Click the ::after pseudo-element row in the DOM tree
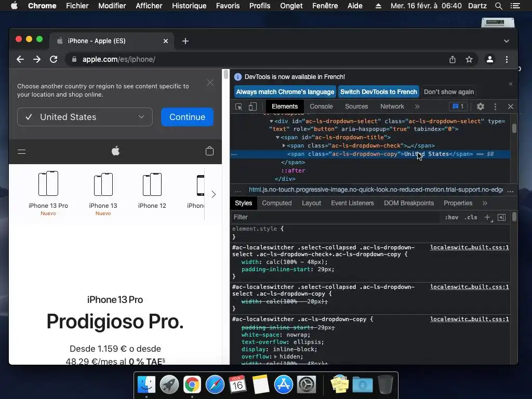 click(370, 170)
